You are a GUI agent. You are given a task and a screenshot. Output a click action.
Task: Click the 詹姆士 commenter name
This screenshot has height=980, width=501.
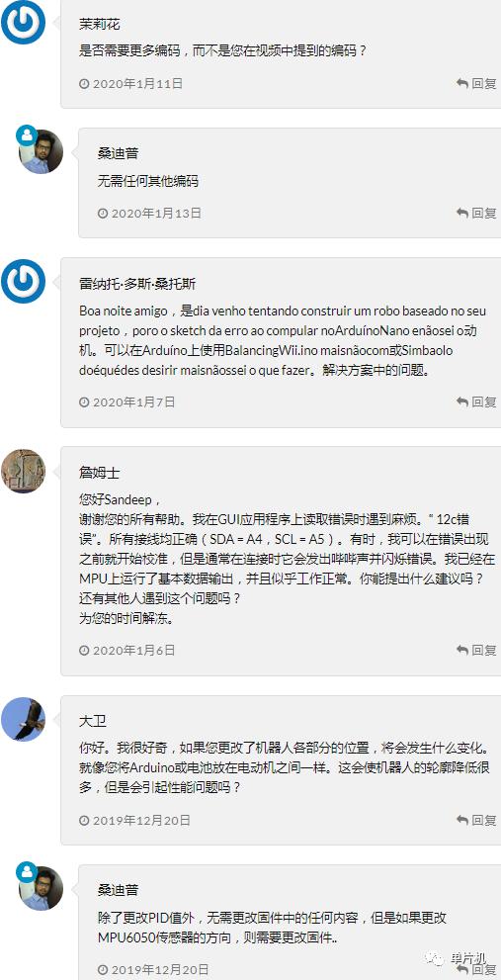100,474
